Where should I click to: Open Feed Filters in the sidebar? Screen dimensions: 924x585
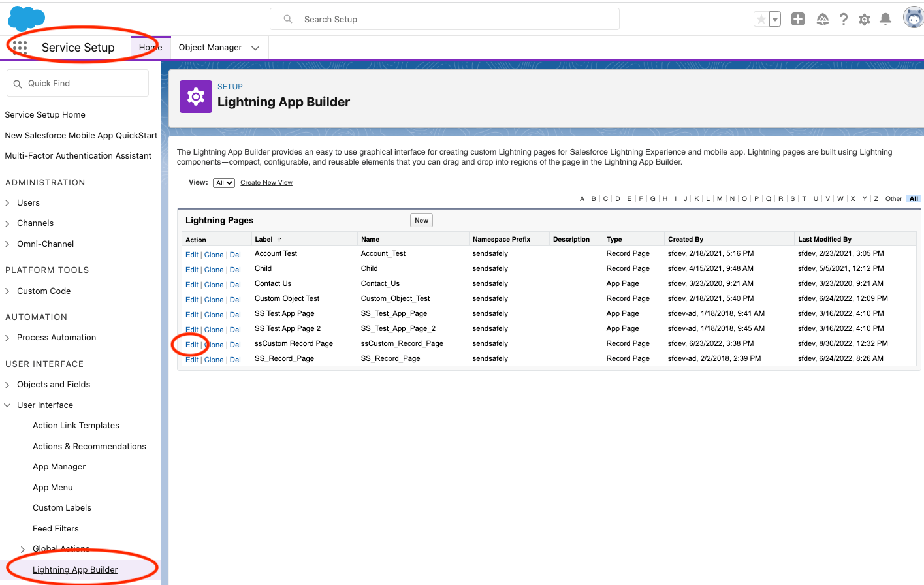[x=56, y=529]
